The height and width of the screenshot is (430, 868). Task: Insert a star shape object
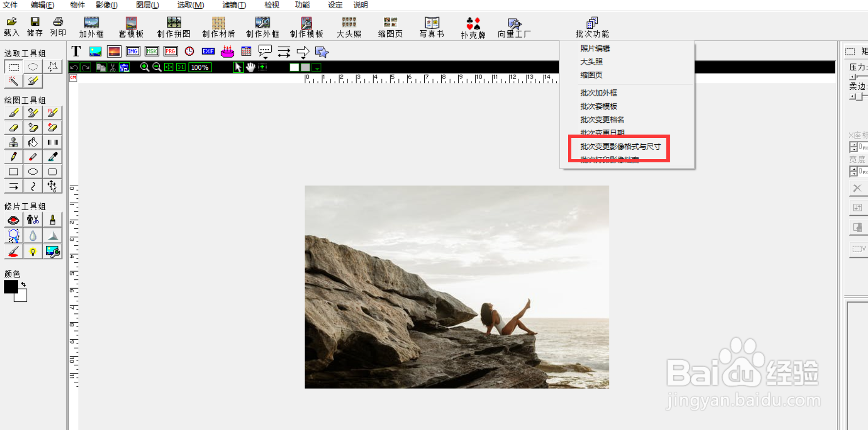[x=322, y=52]
